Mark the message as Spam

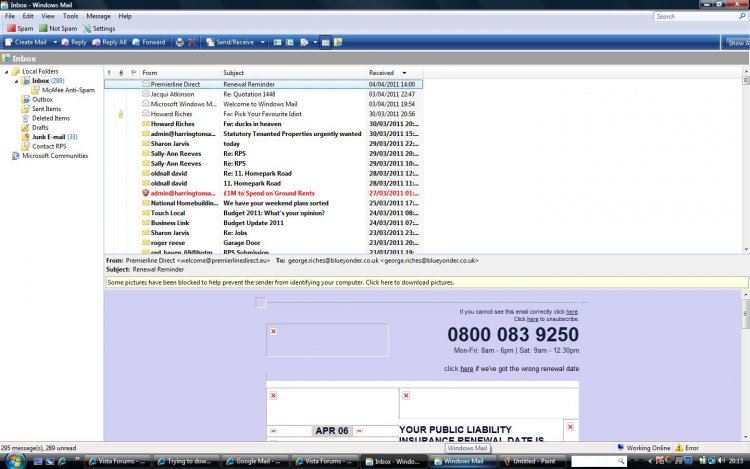pos(20,29)
